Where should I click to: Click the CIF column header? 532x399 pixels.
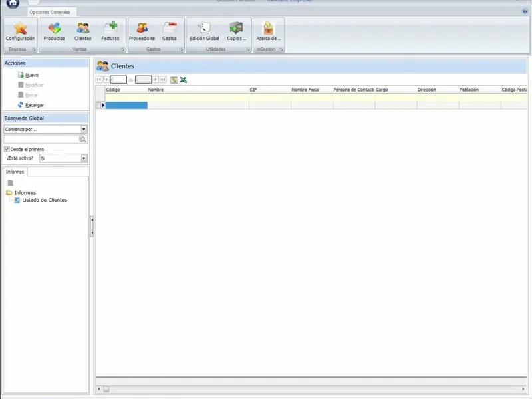tap(270, 90)
